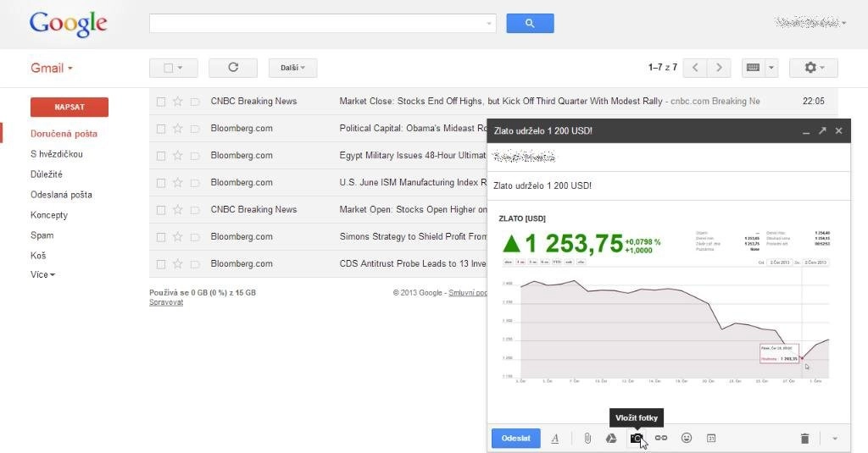This screenshot has width=868, height=453.
Task: Open the emoticon picker in compose
Action: pos(687,438)
